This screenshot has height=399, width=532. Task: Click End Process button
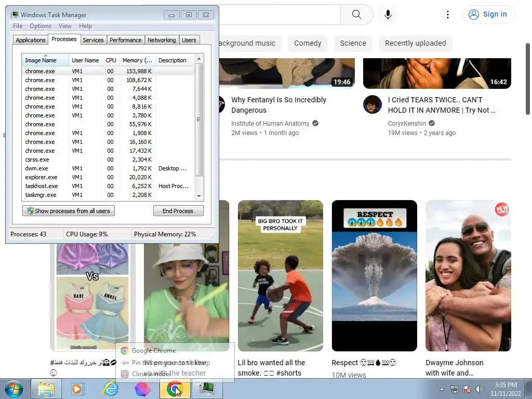pos(178,211)
